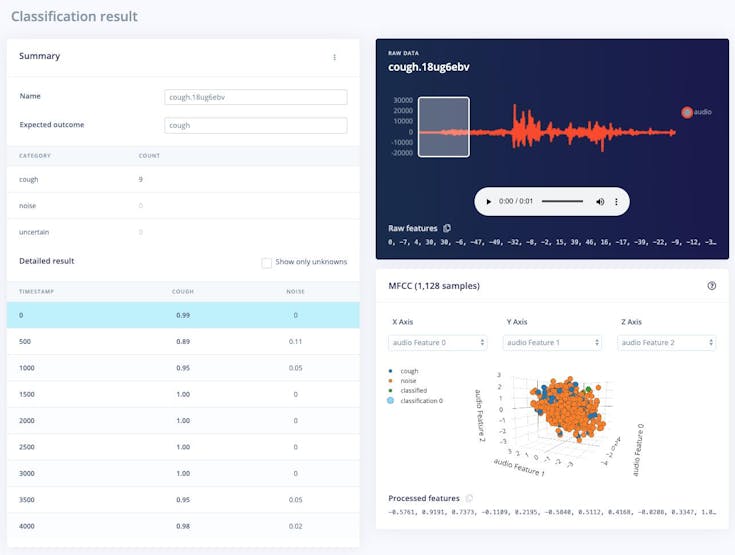Open audio player more options menu
Screen dimensions: 735x555
tap(616, 202)
